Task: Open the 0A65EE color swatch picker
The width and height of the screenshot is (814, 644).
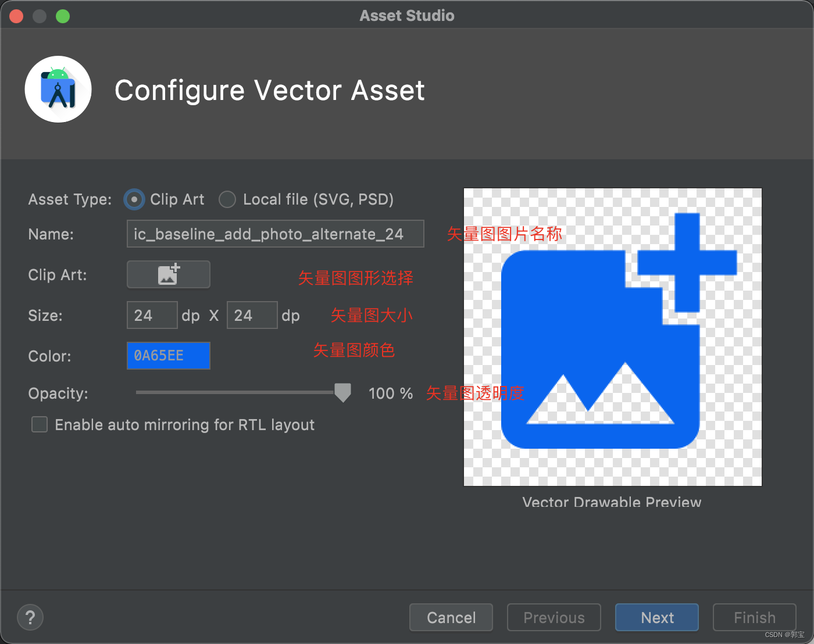Action: (x=169, y=356)
